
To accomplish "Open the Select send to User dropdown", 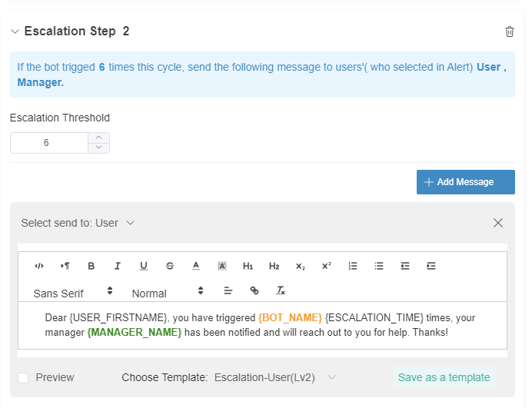I will click(78, 223).
